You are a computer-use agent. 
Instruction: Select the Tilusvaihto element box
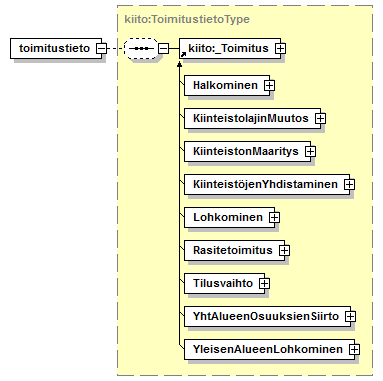coord(224,284)
